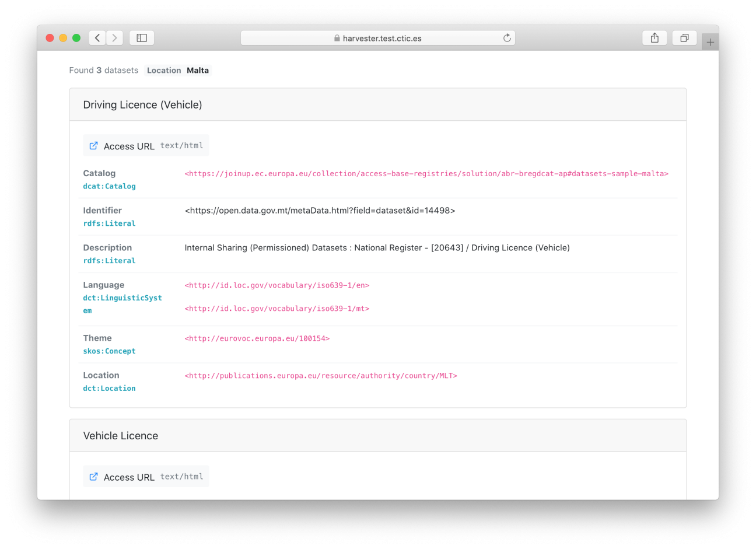Toggle the Safari sidebar button
This screenshot has width=756, height=549.
[x=142, y=38]
